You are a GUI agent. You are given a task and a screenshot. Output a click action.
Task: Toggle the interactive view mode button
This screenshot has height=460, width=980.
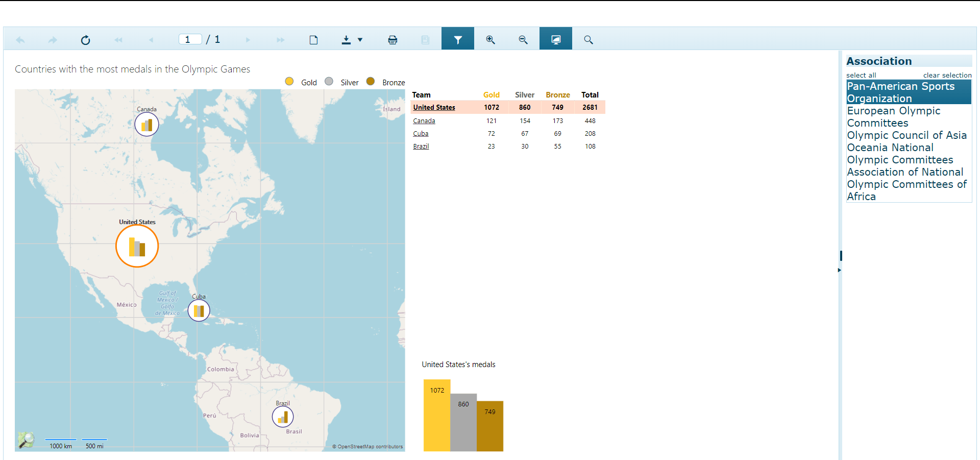(556, 38)
